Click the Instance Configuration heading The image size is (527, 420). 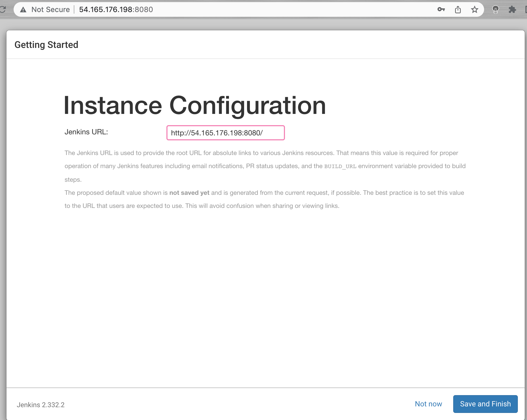tap(195, 105)
